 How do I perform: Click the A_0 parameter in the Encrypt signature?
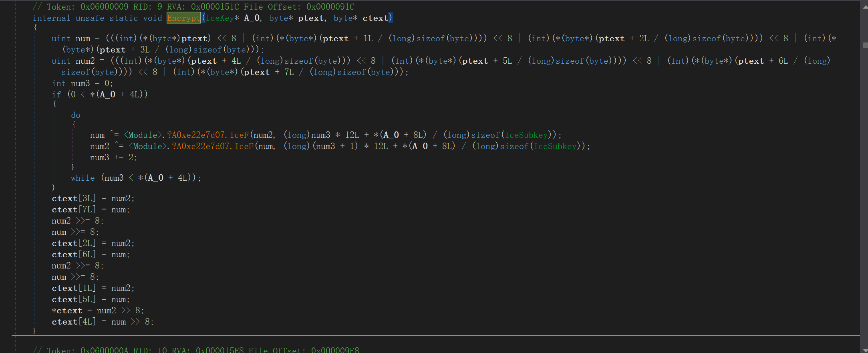[x=252, y=18]
